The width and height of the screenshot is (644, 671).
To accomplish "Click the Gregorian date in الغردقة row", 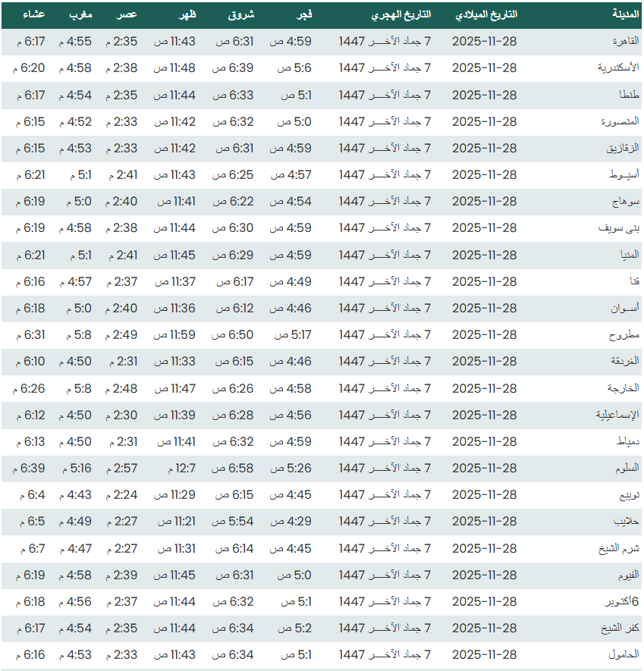I will [484, 362].
